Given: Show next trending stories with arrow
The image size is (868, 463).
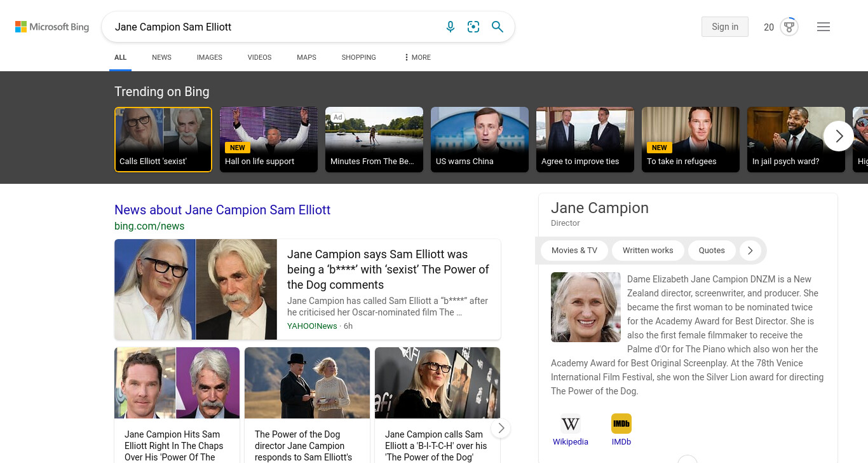Looking at the screenshot, I should pos(839,136).
